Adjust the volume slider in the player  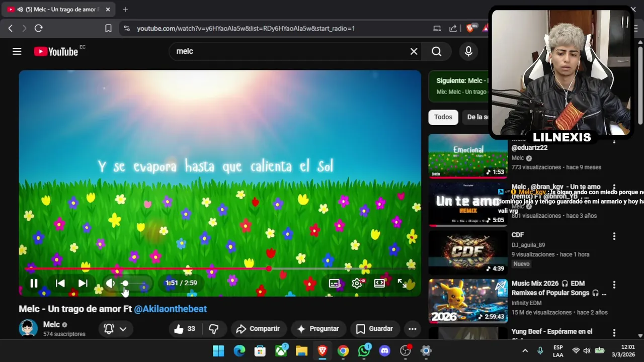coord(135,283)
